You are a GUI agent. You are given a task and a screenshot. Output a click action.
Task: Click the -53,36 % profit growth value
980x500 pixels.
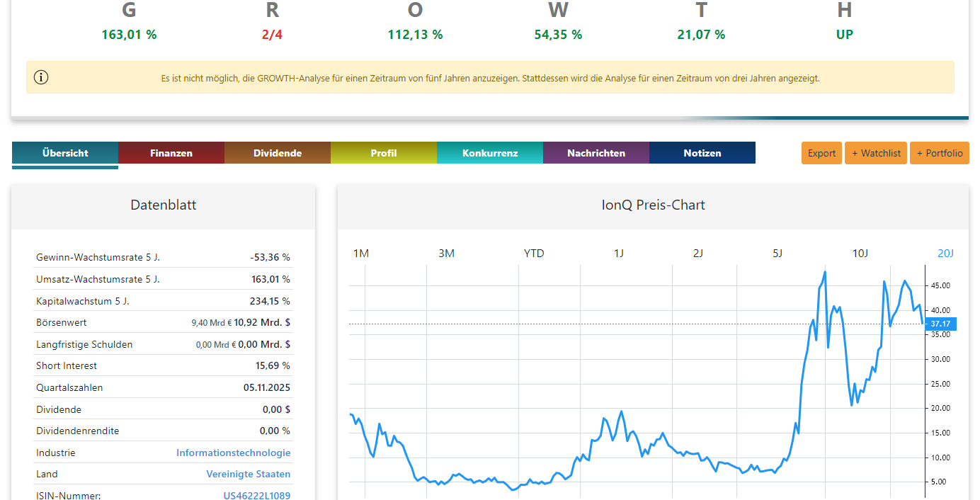(270, 257)
